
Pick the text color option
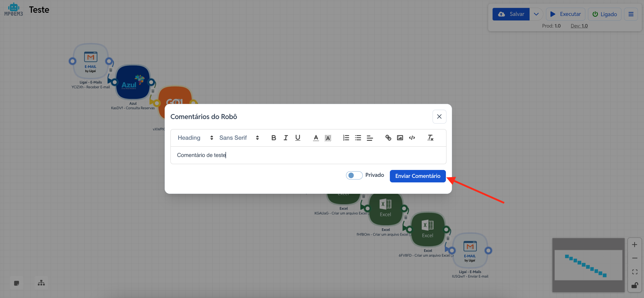coord(316,138)
